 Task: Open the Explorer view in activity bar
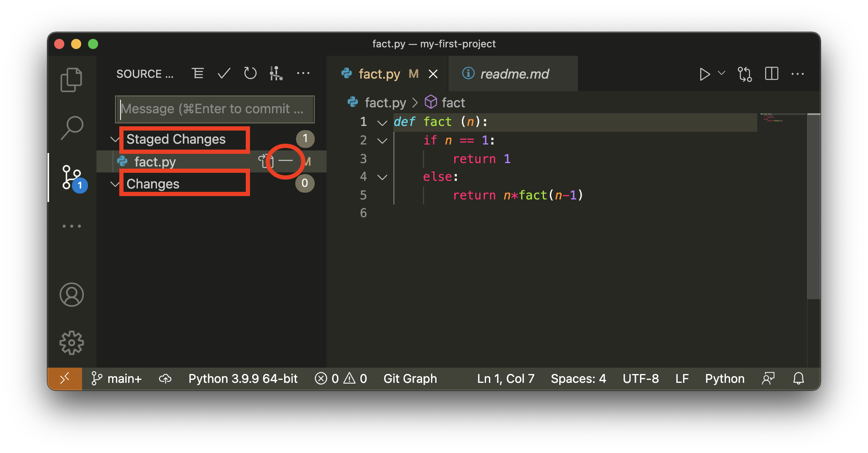coord(71,79)
